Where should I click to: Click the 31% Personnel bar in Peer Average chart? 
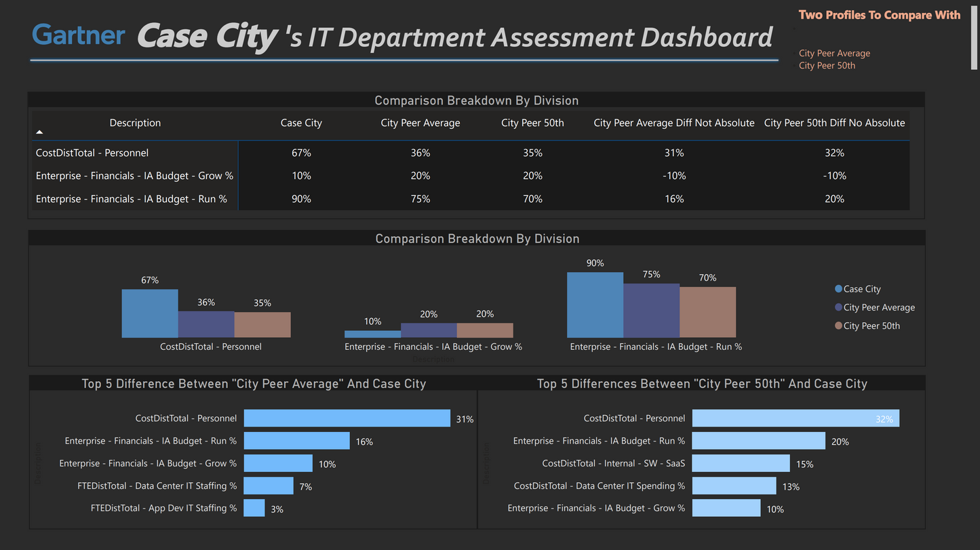pos(347,418)
